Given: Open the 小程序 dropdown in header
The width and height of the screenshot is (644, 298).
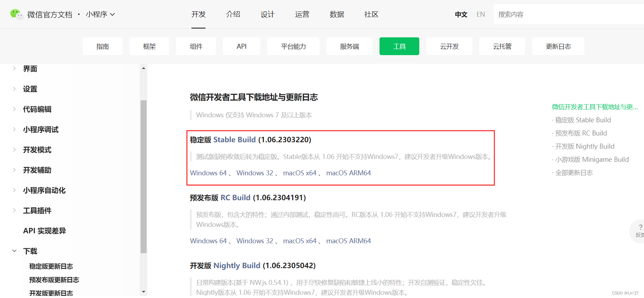Looking at the screenshot, I should 100,14.
